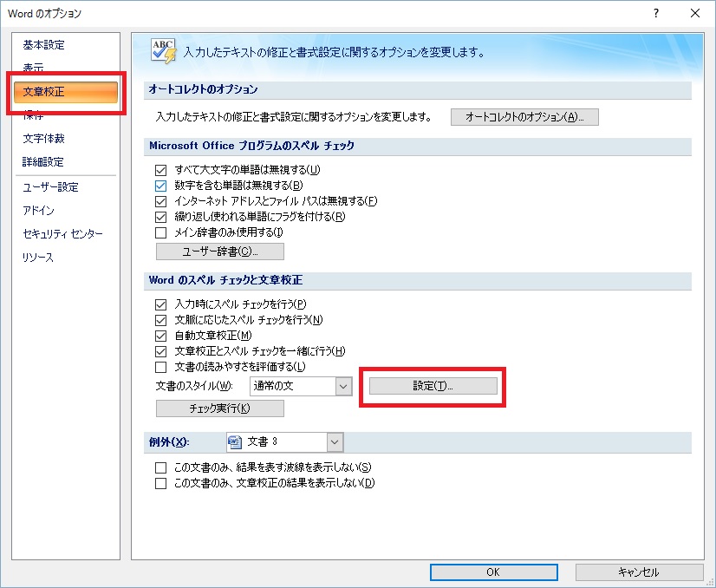The height and width of the screenshot is (588, 716).
Task: Select 詳細設定 in the sidebar
Action: click(x=43, y=161)
